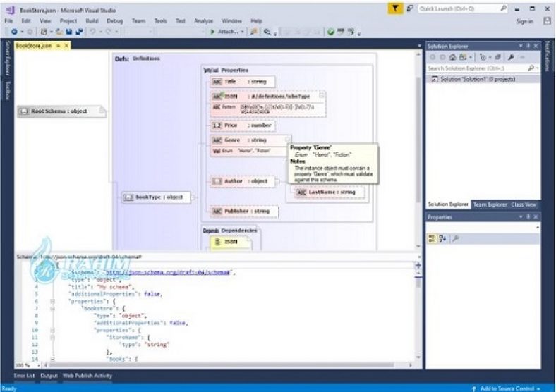The image size is (556, 392).
Task: Click Add to Source Control in status bar
Action: tap(507, 388)
